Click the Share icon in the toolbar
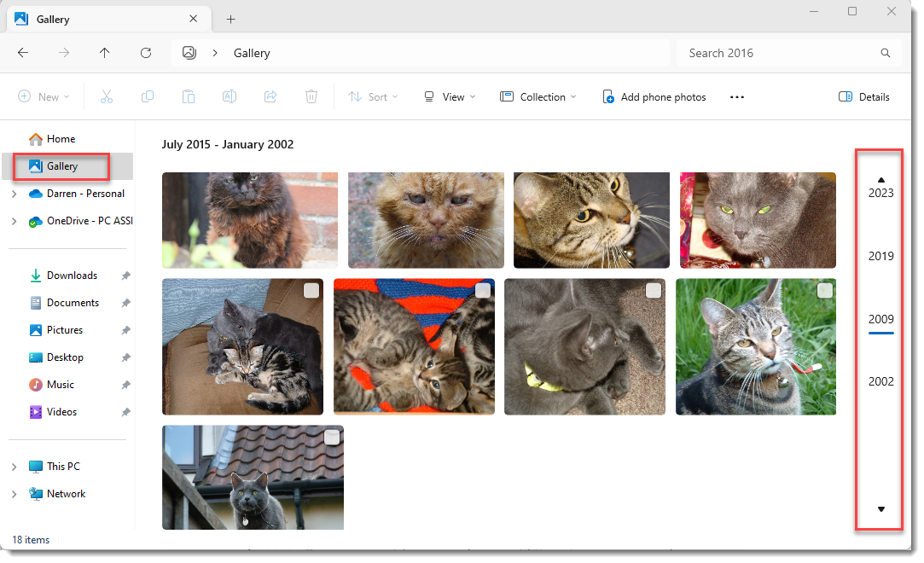Viewport: 924px width, 563px height. [270, 96]
